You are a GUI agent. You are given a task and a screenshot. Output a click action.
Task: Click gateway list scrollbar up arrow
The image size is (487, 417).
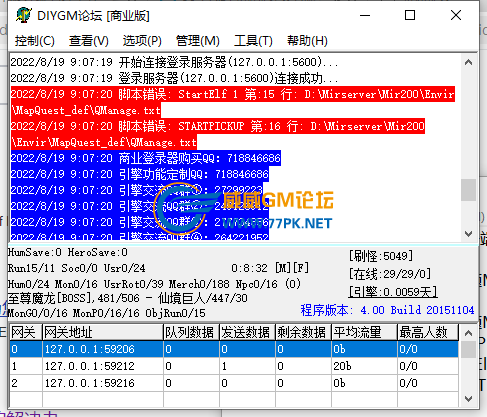tap(468, 333)
